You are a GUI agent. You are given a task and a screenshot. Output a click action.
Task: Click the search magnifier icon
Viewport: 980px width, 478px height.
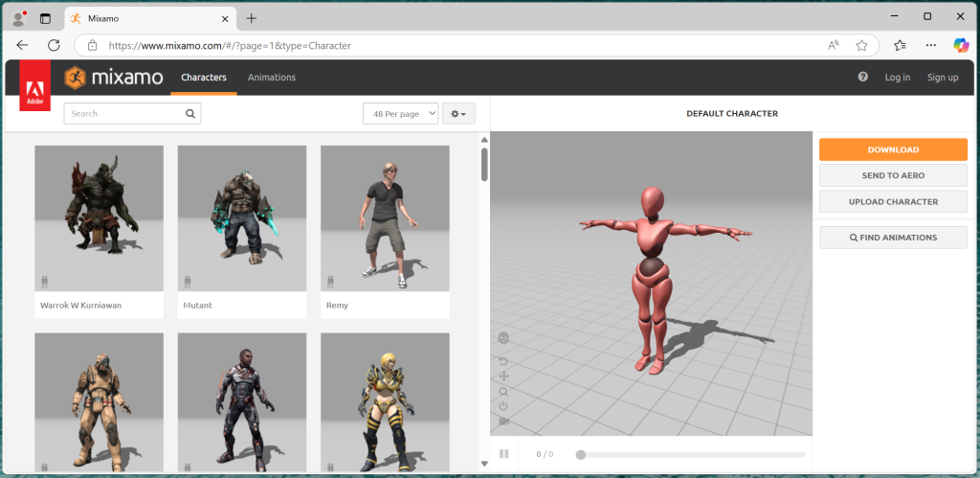tap(190, 114)
